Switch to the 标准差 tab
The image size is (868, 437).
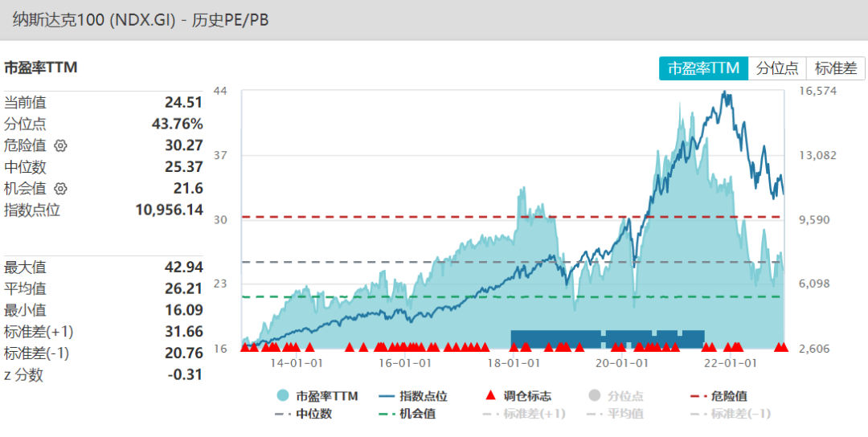836,68
